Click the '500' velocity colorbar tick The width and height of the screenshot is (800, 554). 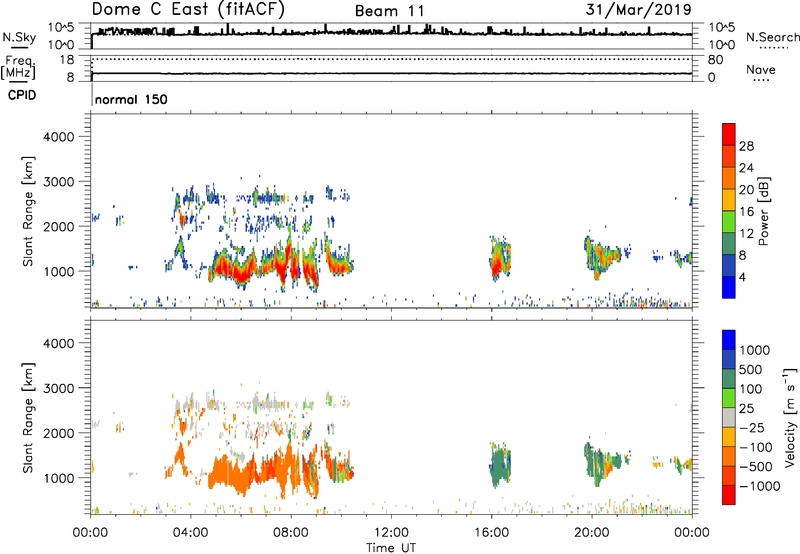click(751, 370)
